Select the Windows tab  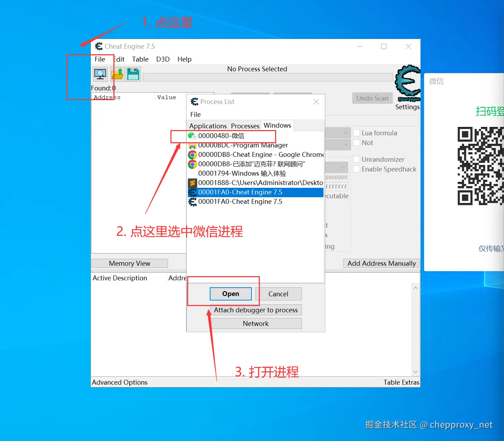point(277,125)
